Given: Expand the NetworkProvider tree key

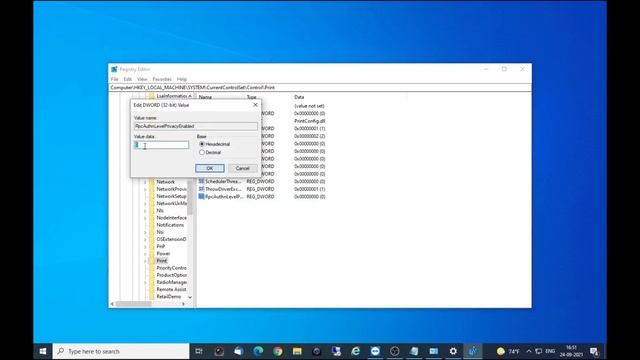Looking at the screenshot, I should [x=145, y=189].
